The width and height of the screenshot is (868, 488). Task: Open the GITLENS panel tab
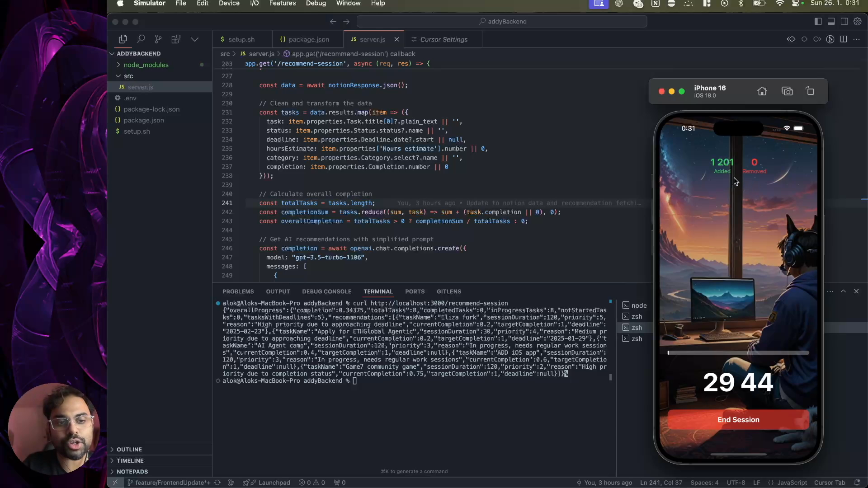point(449,291)
